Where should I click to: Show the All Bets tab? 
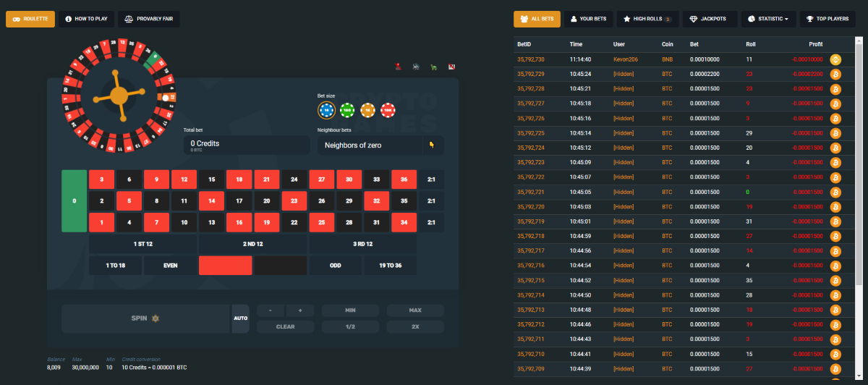(537, 19)
